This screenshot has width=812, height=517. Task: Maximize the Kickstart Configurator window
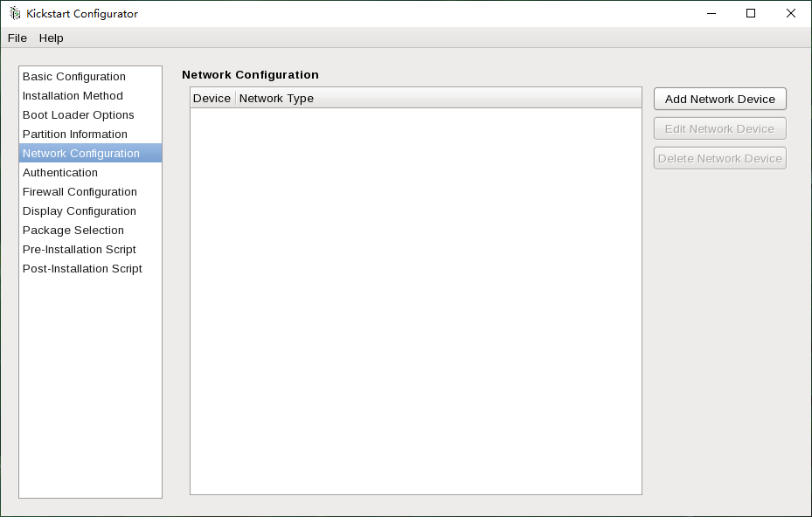click(x=751, y=13)
